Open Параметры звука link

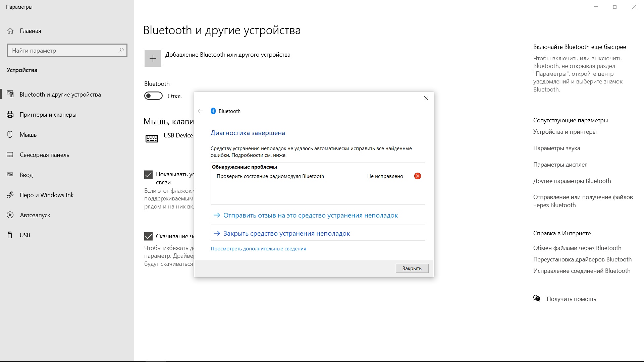pos(556,148)
